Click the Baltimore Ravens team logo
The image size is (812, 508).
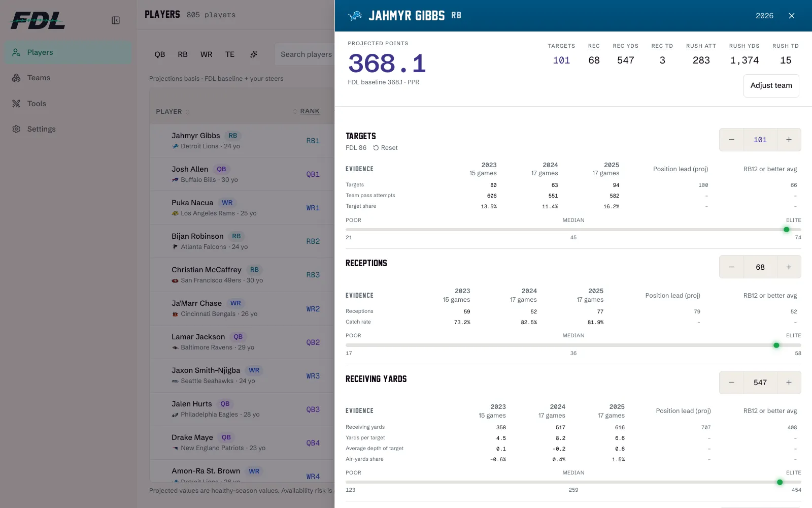[x=175, y=347]
